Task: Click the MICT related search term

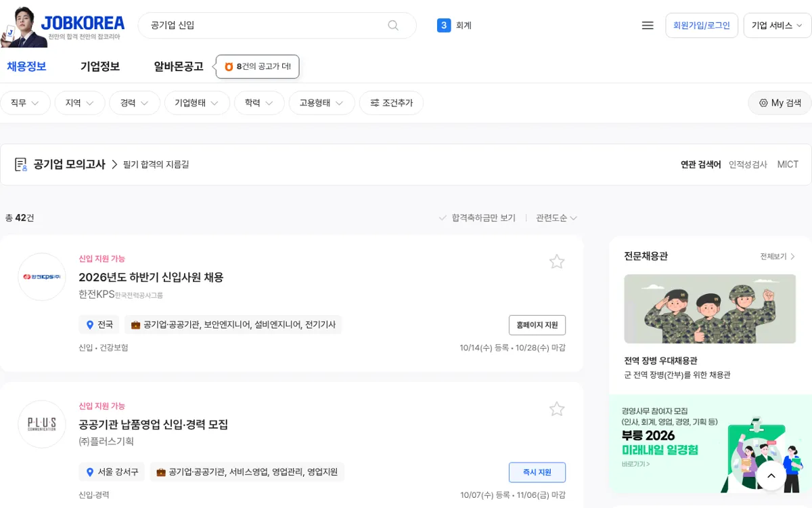Action: coord(788,165)
